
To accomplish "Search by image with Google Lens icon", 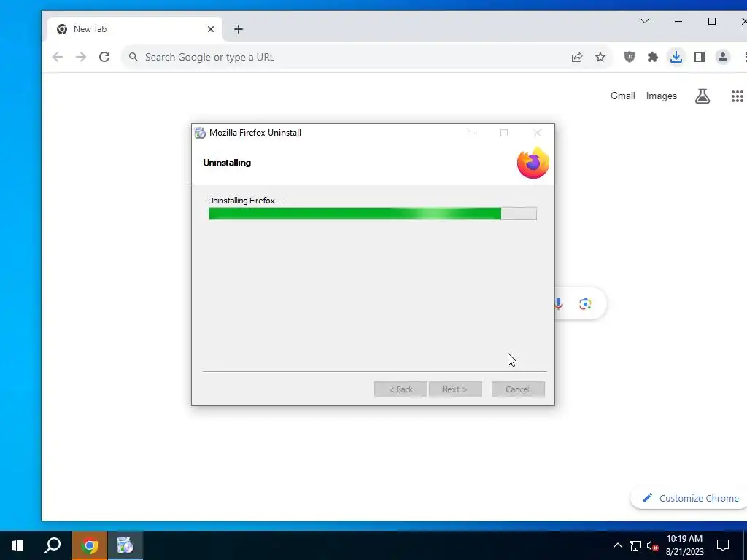I will click(x=585, y=304).
